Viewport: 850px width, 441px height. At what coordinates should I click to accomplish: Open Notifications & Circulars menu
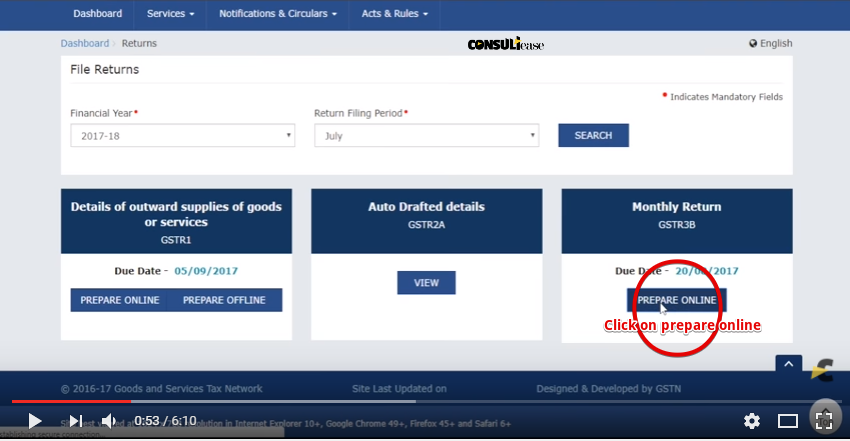point(278,14)
